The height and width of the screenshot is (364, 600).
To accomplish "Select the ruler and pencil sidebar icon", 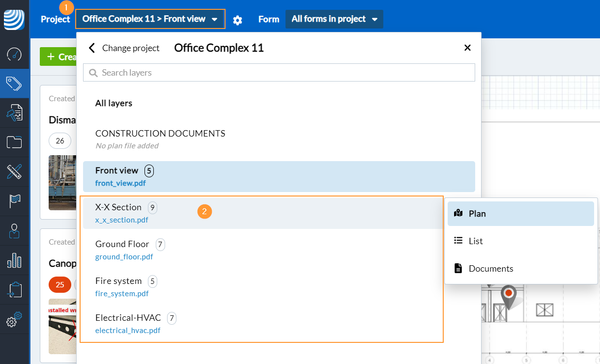I will 14,172.
